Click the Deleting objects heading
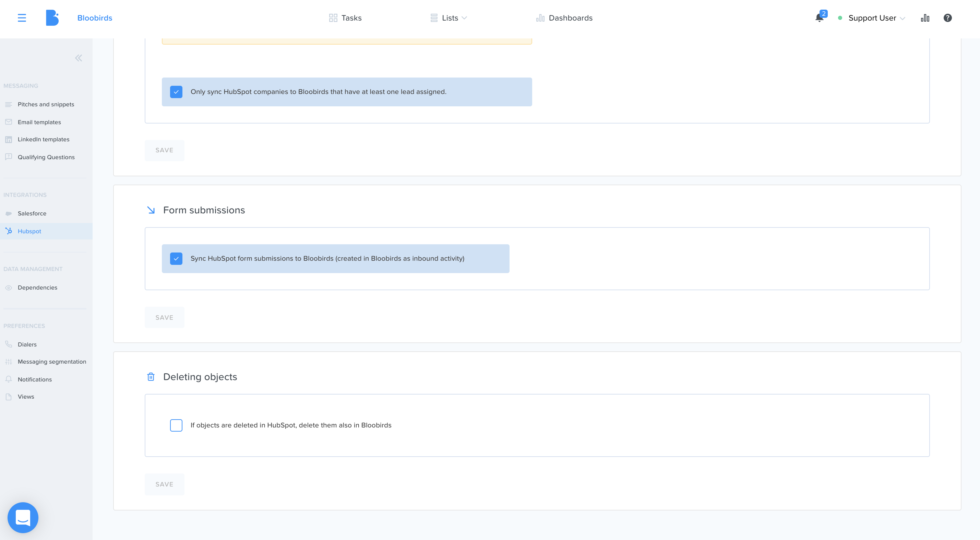This screenshot has width=980, height=540. (200, 377)
